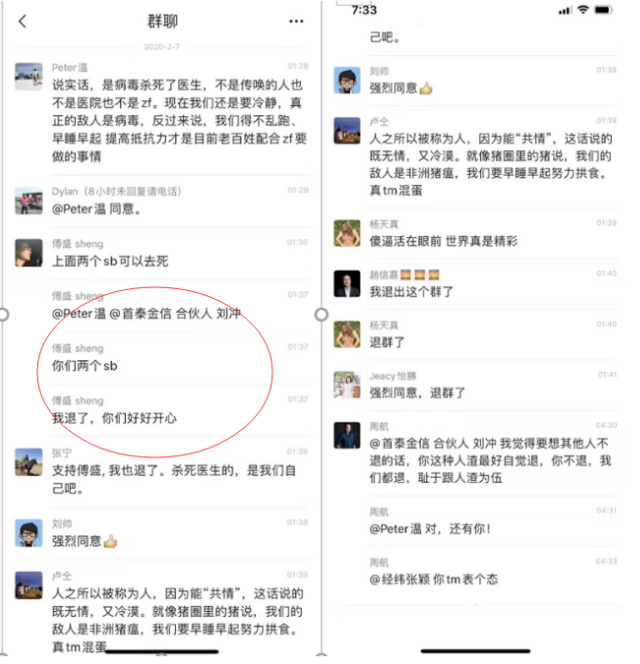Screen dimensions: 640x664
Task: Tap the avatar next to 我退出这个群了
Action: pyautogui.click(x=347, y=283)
